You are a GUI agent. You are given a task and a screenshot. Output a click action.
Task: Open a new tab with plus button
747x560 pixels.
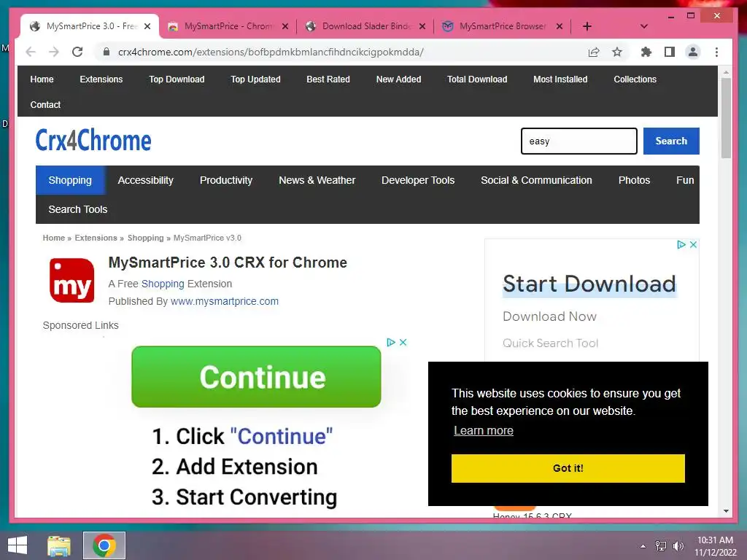coord(587,26)
